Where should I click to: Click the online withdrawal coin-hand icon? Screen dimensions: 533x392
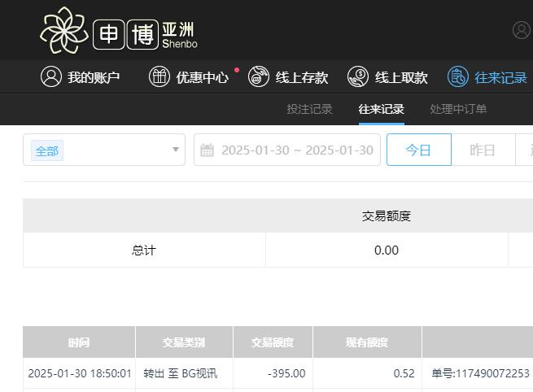click(x=357, y=76)
